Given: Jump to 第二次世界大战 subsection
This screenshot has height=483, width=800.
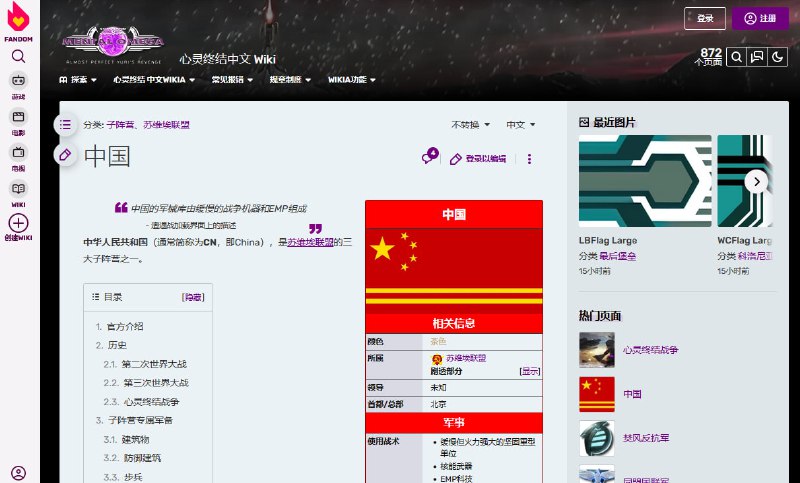Looking at the screenshot, I should [x=154, y=364].
